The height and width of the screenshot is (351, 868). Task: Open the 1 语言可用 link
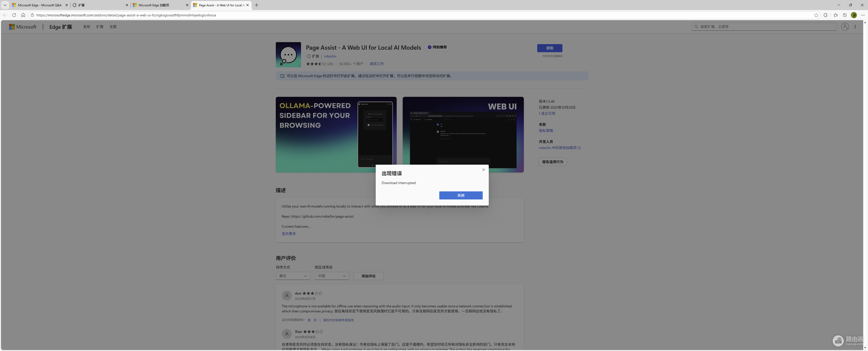[547, 113]
